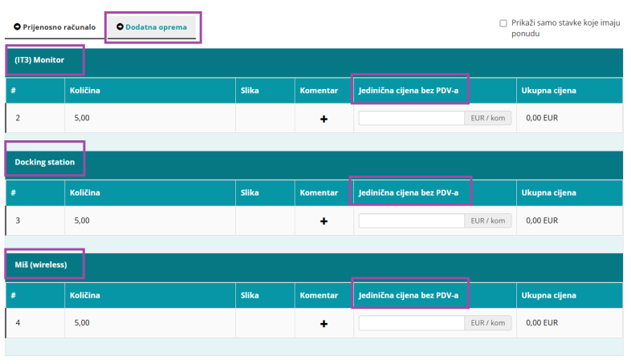Viewport: 631px width, 364px height.
Task: Select quantity 5,00 in Docking station row
Action: [83, 220]
